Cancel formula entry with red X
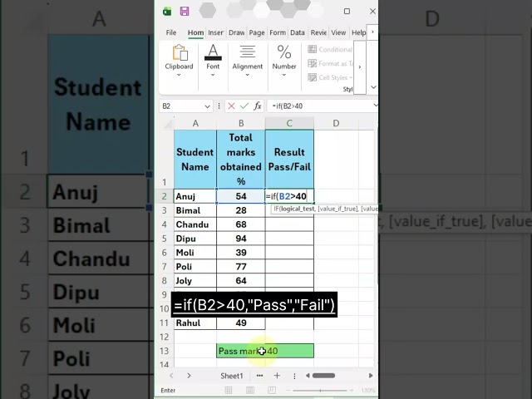 [x=231, y=106]
